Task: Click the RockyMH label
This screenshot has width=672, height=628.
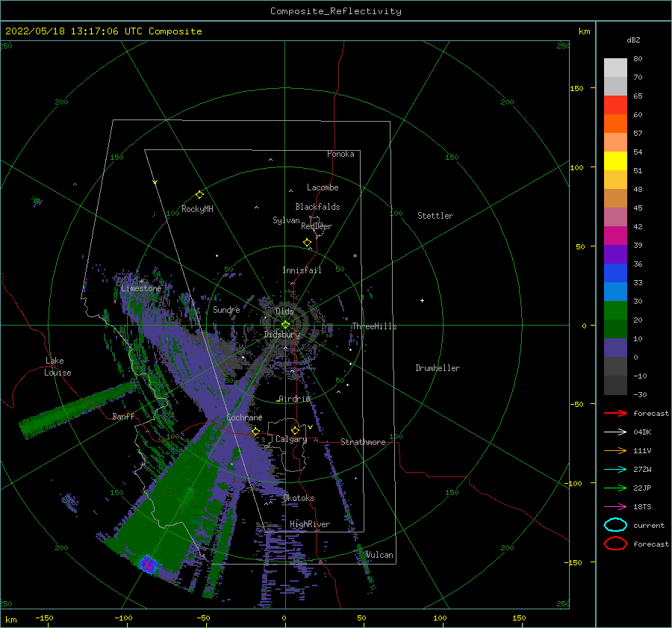Action: click(197, 209)
